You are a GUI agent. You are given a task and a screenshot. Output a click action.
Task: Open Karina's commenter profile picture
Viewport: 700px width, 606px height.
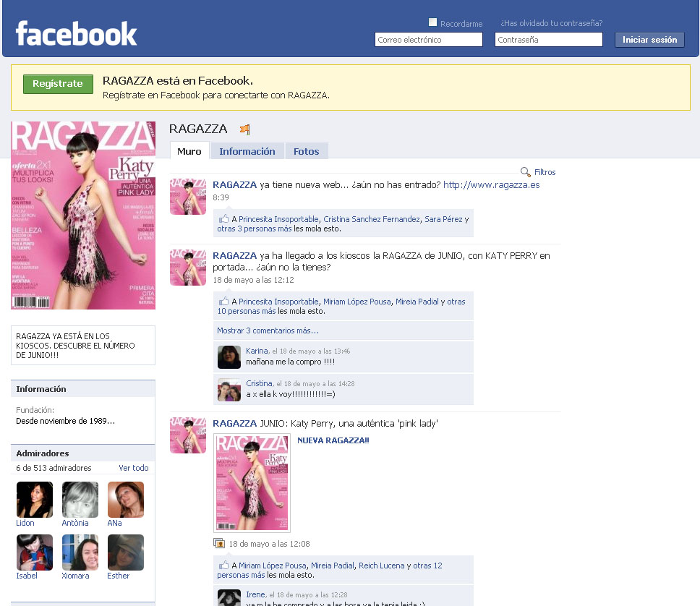pos(229,357)
